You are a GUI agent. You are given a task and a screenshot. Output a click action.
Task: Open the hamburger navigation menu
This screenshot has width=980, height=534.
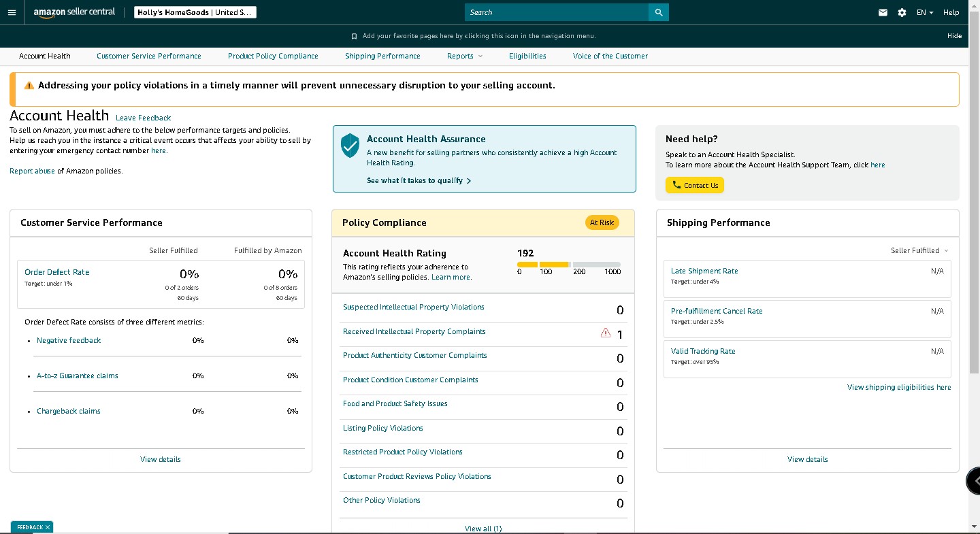click(12, 12)
